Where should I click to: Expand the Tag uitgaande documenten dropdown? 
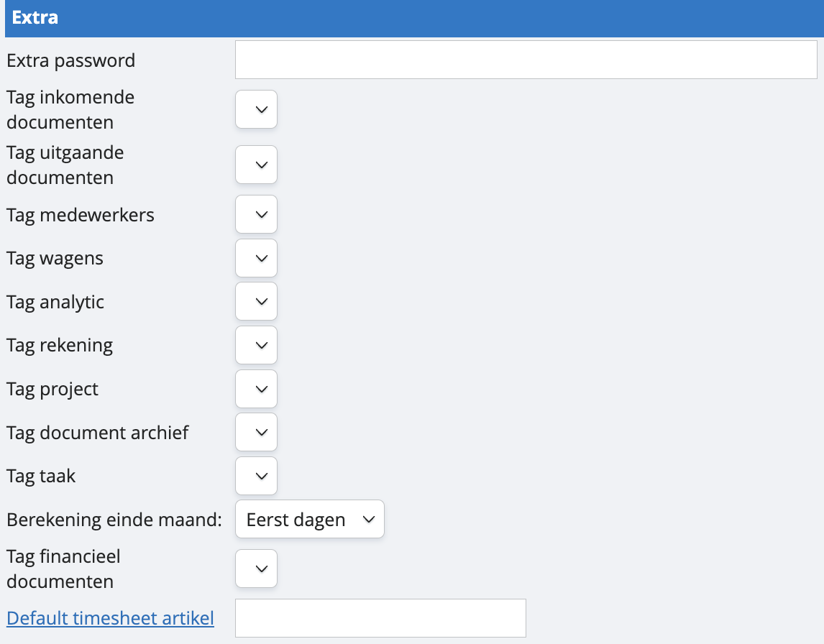tap(257, 165)
